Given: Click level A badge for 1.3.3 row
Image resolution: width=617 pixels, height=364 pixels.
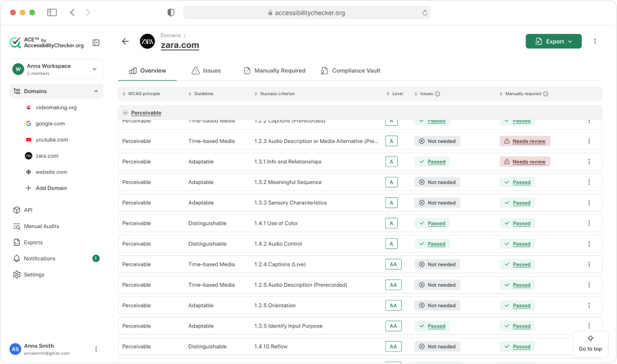Looking at the screenshot, I should tap(392, 202).
